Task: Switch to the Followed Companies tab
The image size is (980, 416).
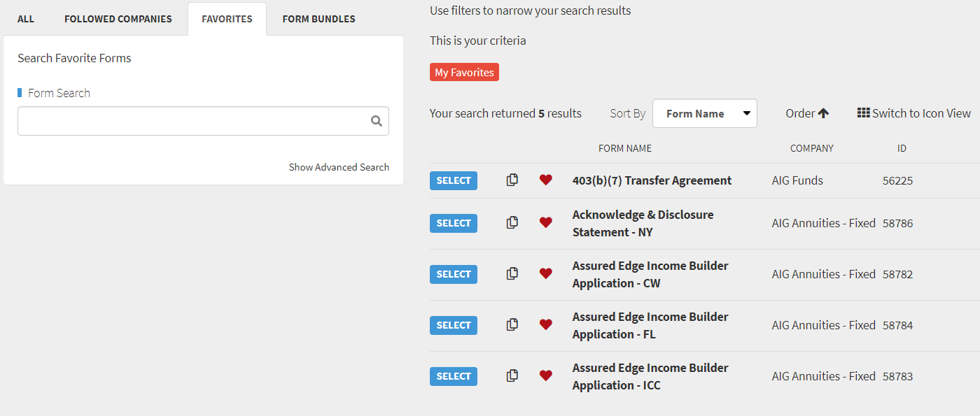Action: [118, 19]
